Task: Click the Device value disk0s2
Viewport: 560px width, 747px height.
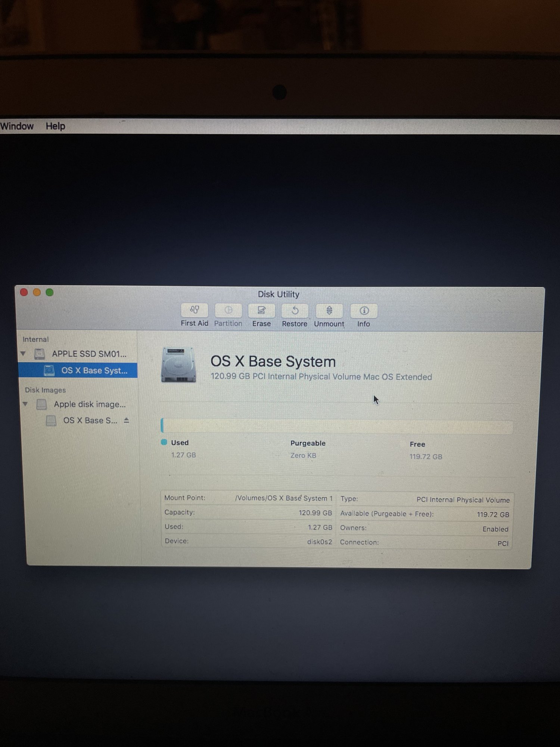Action: pos(320,542)
